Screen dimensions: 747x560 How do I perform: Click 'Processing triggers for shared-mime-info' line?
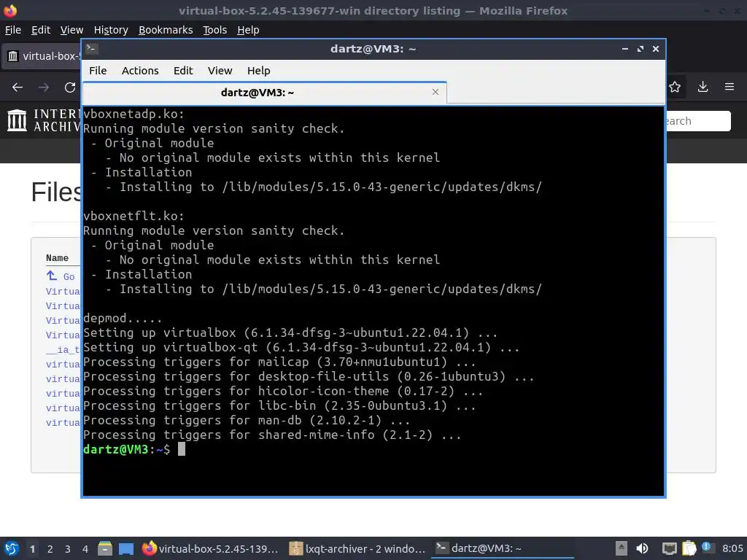click(x=272, y=435)
